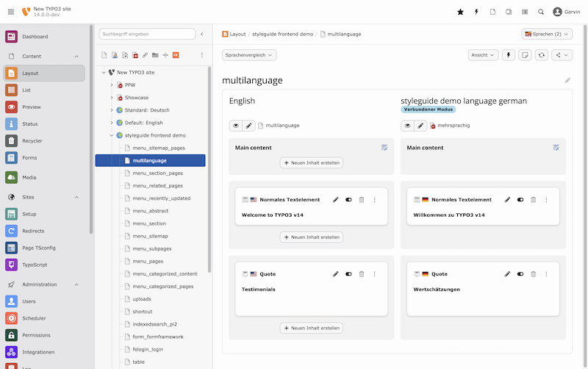This screenshot has width=588, height=369.
Task: Toggle visibility of English Quote element
Action: (x=348, y=273)
